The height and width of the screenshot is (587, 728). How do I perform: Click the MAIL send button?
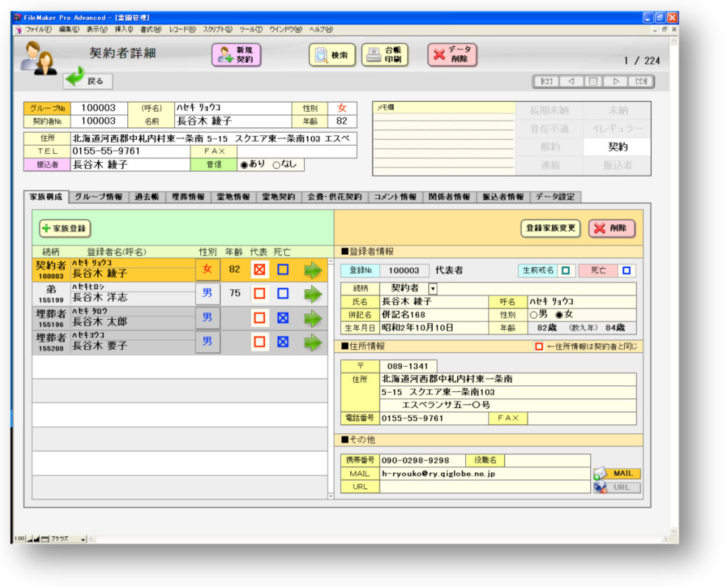click(617, 474)
